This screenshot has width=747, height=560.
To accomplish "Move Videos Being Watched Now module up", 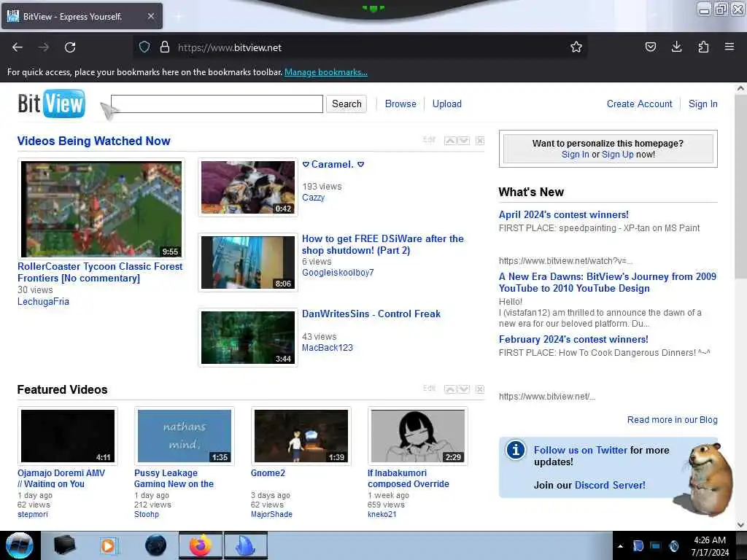I will (x=449, y=141).
